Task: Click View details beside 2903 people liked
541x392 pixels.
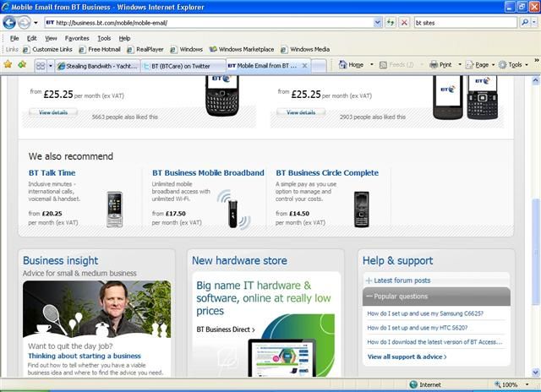Action: click(x=301, y=112)
